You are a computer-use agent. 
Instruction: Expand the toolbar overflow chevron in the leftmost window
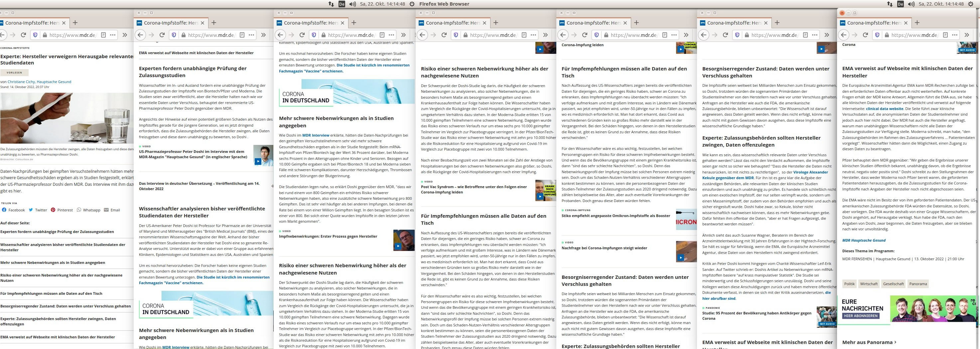[124, 35]
